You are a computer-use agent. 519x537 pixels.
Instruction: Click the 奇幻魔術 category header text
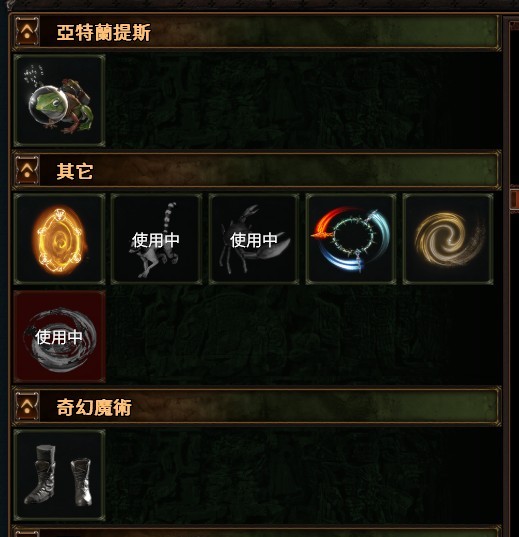click(x=94, y=407)
